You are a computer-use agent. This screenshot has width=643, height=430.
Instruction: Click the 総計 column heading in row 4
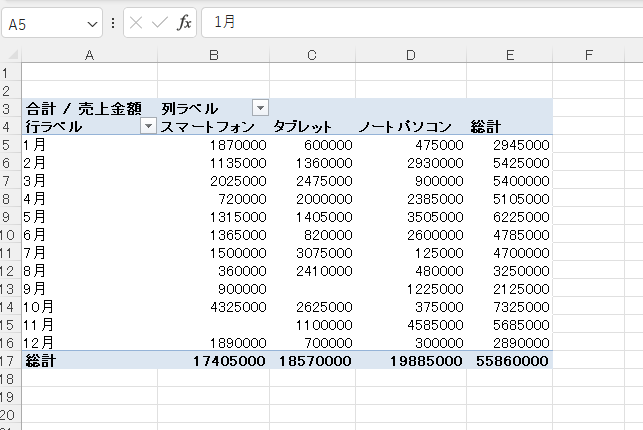[510, 127]
